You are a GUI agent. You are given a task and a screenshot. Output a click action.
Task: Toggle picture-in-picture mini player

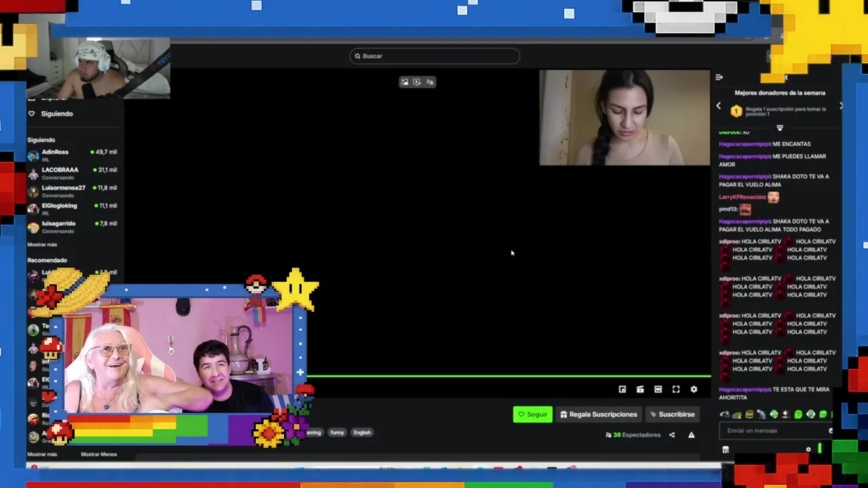click(623, 389)
